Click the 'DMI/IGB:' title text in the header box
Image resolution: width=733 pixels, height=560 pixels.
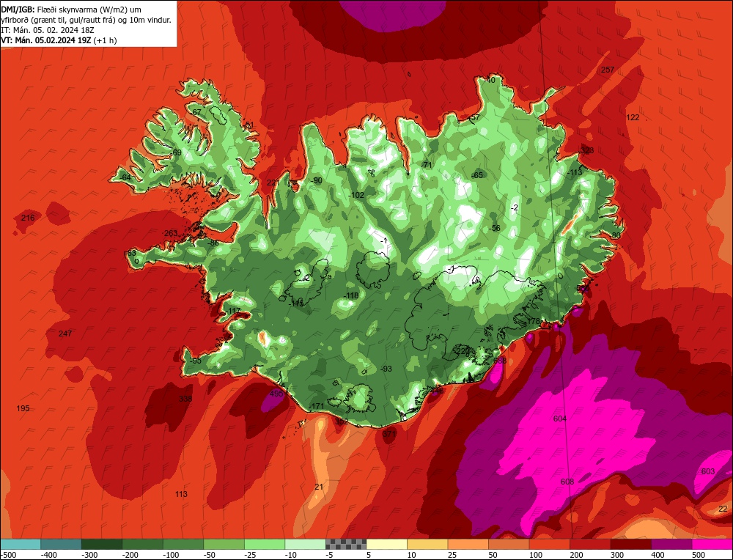point(18,10)
